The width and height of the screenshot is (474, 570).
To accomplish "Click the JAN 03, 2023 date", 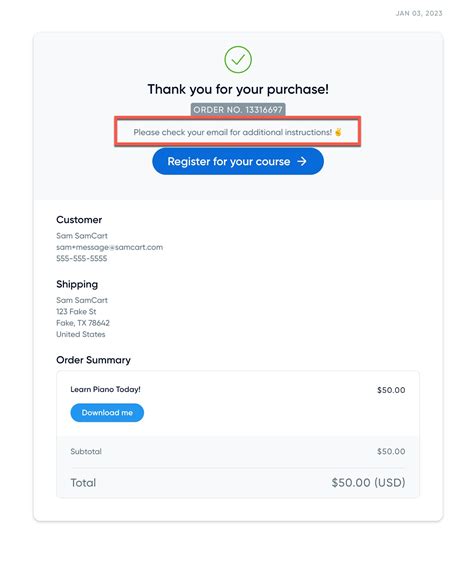I will click(x=419, y=13).
